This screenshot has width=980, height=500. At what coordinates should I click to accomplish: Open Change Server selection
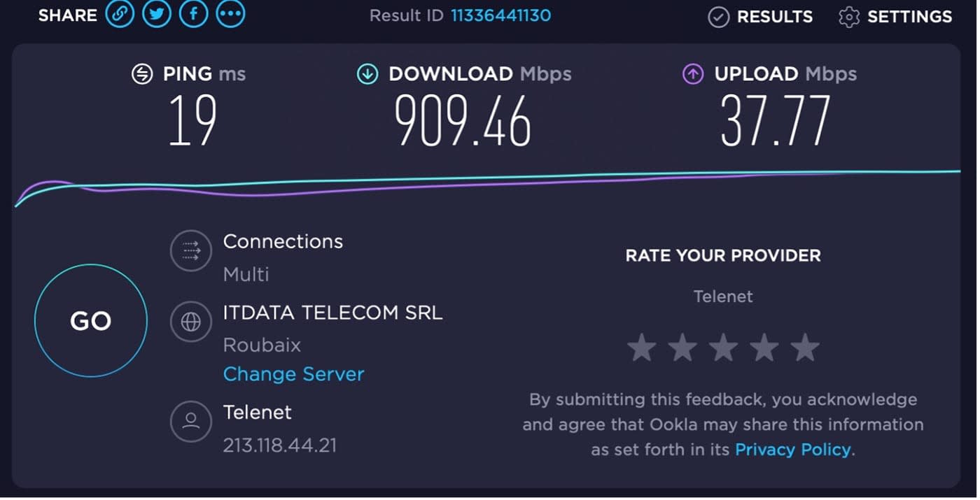pos(293,374)
